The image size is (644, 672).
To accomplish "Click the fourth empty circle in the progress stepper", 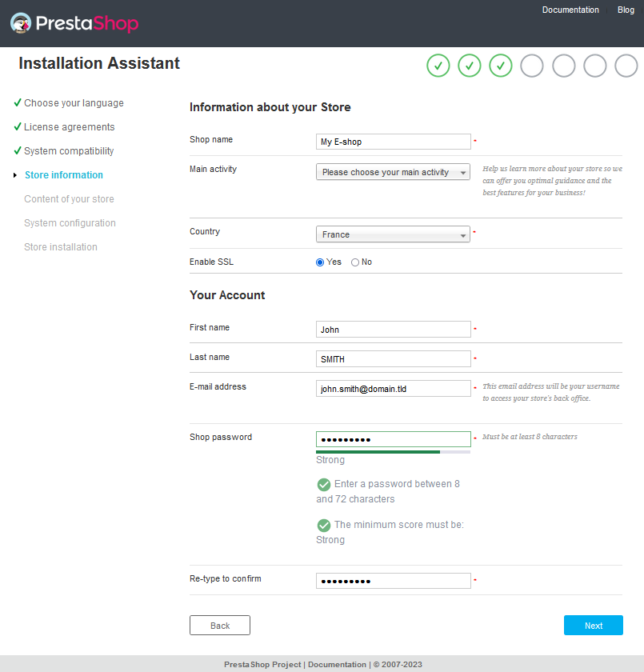I will pos(532,66).
